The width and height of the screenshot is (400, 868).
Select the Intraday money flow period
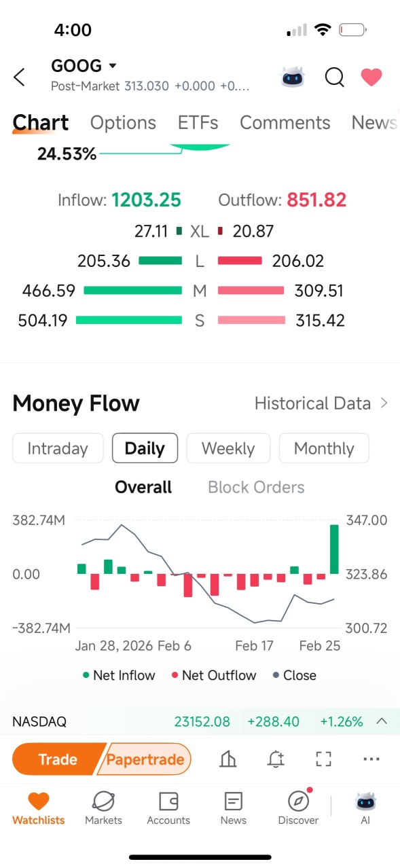click(58, 448)
